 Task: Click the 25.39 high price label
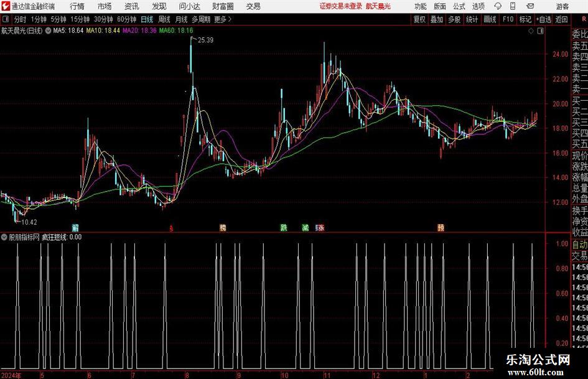pos(205,40)
